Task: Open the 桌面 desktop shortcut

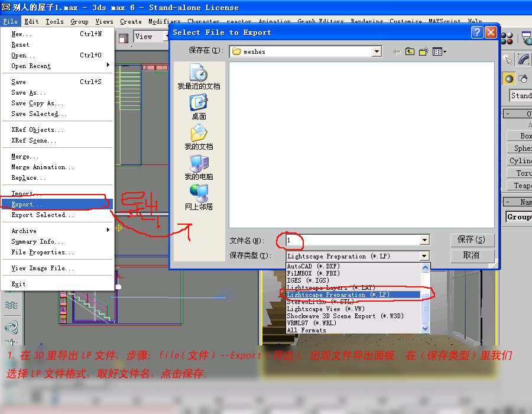Action: (199, 107)
